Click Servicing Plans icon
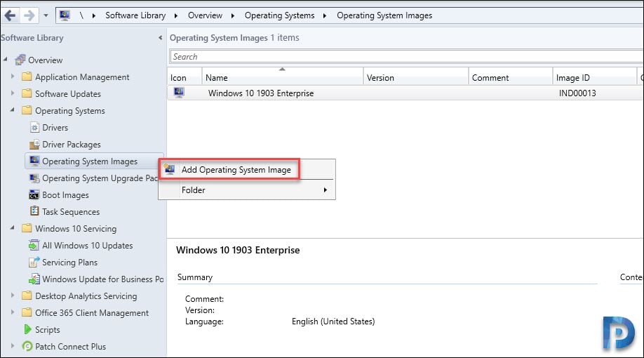The image size is (644, 358). [34, 262]
